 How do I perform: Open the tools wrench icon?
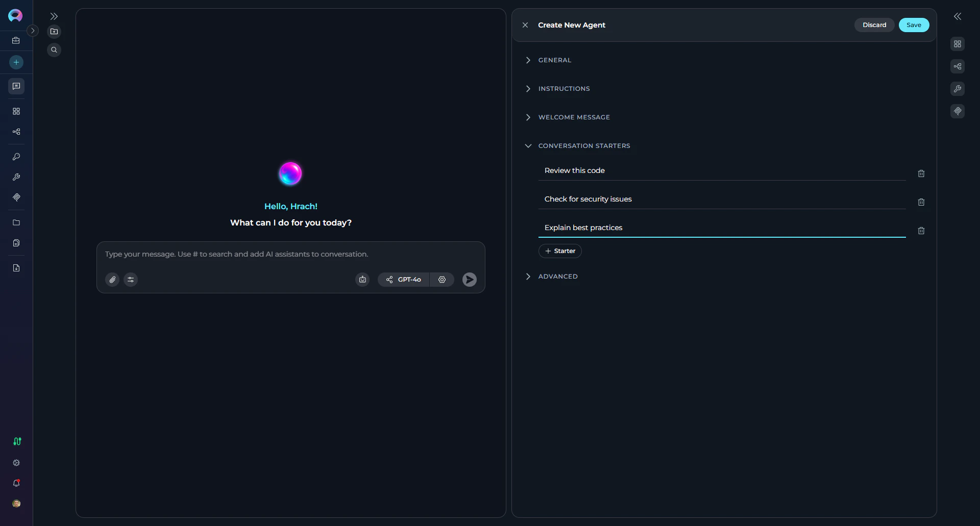(x=16, y=177)
